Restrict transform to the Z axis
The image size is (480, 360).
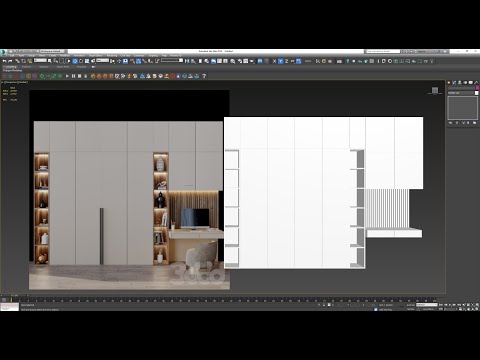click(286, 61)
